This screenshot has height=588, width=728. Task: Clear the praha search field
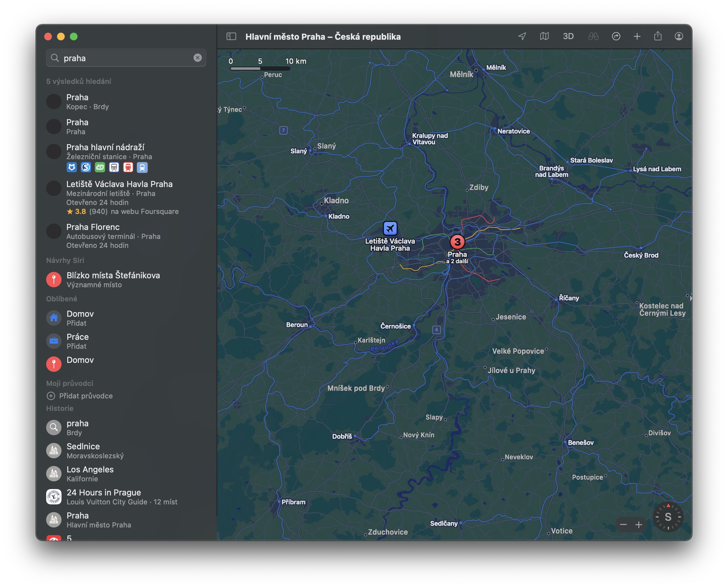click(x=198, y=58)
